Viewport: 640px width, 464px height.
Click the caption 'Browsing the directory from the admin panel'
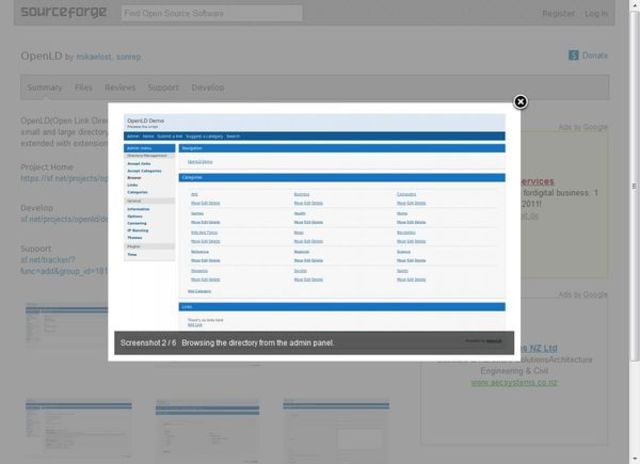[x=258, y=343]
